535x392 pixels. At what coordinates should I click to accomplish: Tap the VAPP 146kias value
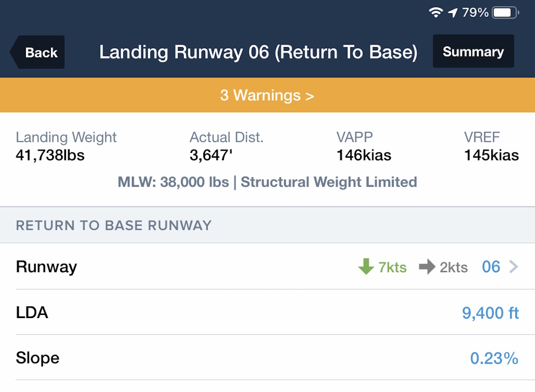[363, 155]
